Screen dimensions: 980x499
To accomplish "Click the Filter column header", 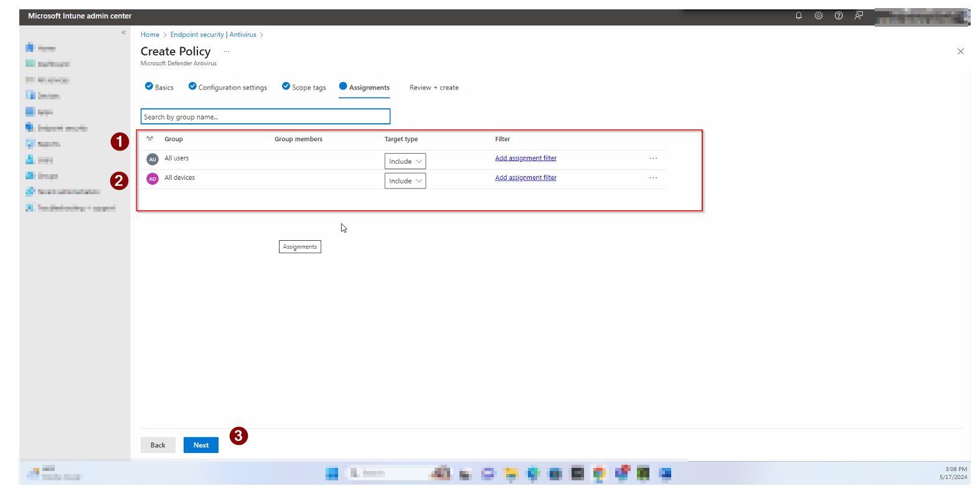I will (x=502, y=139).
